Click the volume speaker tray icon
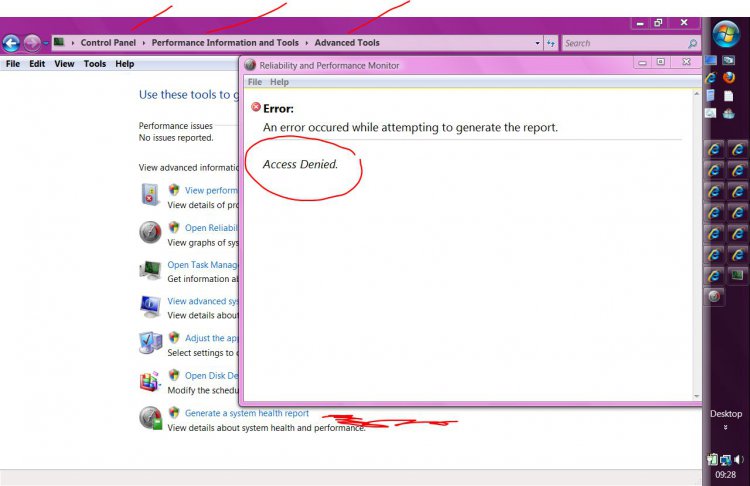750x486 pixels. click(739, 460)
